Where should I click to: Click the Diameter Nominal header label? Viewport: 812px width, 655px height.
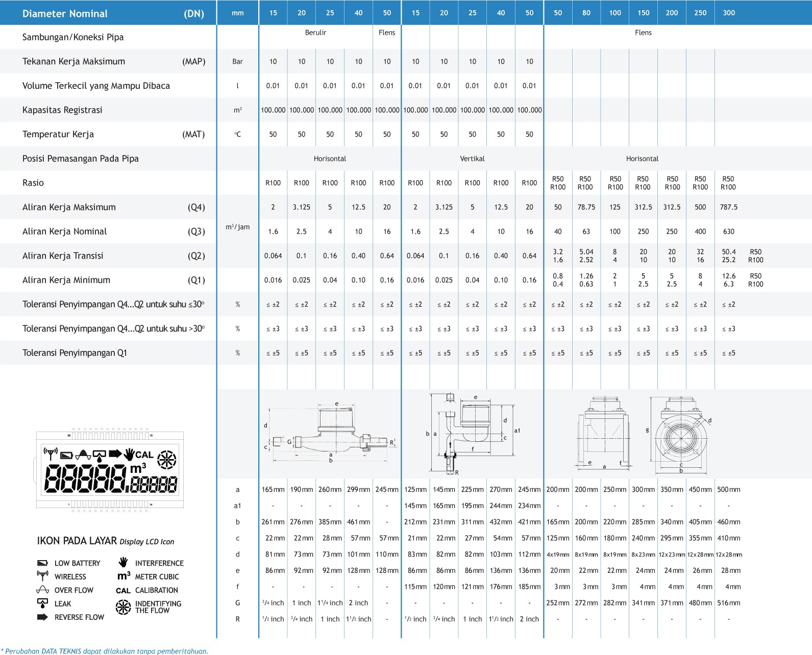click(65, 14)
